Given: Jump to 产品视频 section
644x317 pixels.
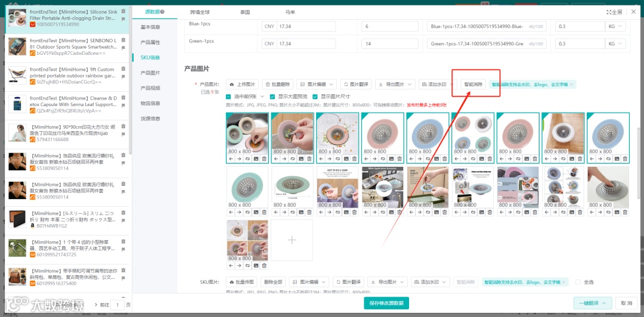Looking at the screenshot, I should click(150, 88).
